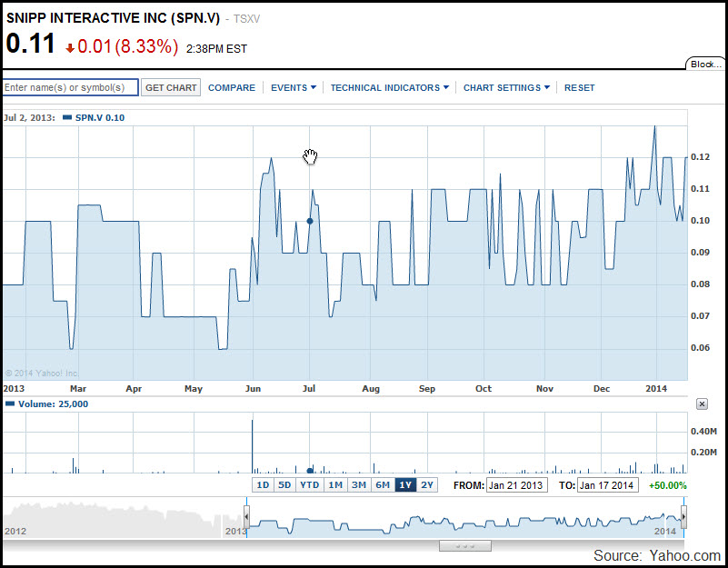Click the SPN.V legend color swatch
The height and width of the screenshot is (568, 728).
(67, 117)
